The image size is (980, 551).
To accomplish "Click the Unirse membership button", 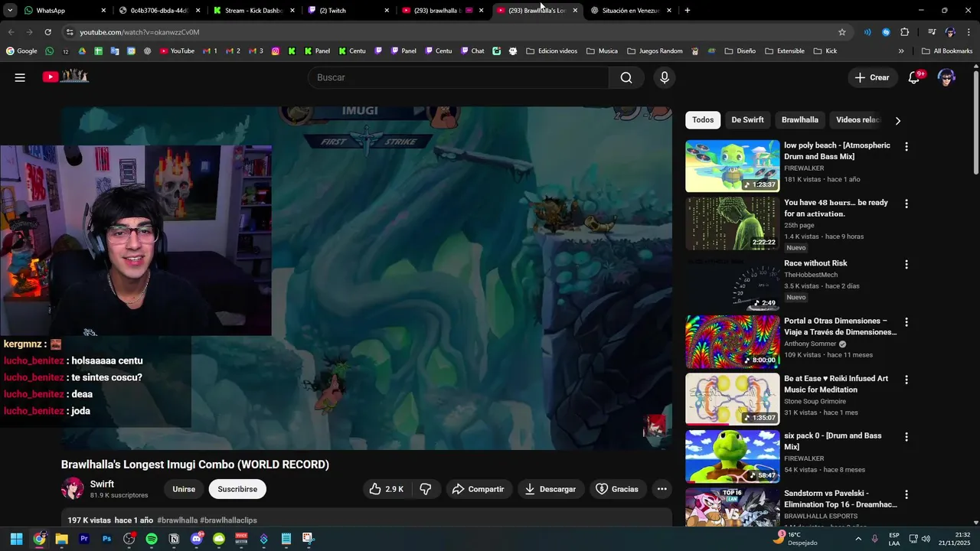I will pyautogui.click(x=184, y=489).
